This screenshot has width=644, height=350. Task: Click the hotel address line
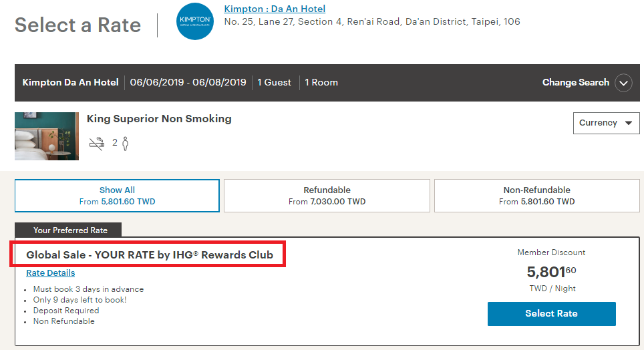click(x=371, y=21)
